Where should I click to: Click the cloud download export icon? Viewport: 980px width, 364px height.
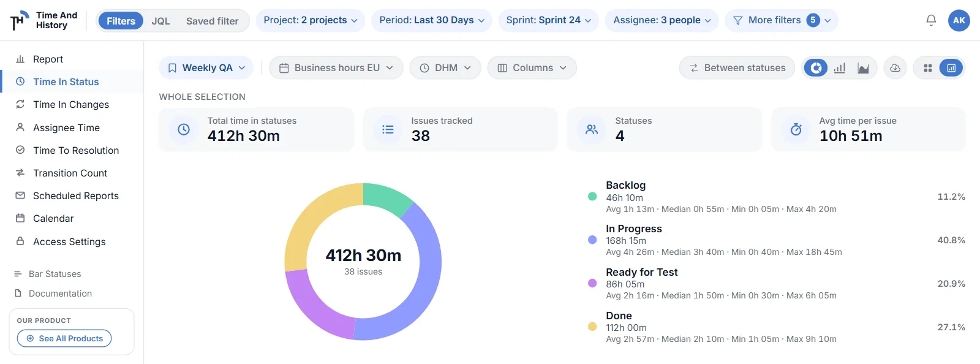[895, 68]
